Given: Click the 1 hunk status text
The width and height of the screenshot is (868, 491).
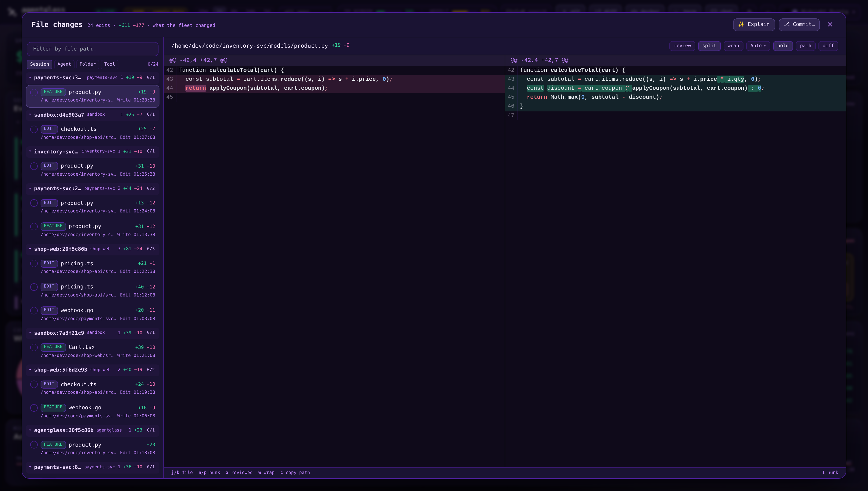Looking at the screenshot, I should (x=830, y=472).
